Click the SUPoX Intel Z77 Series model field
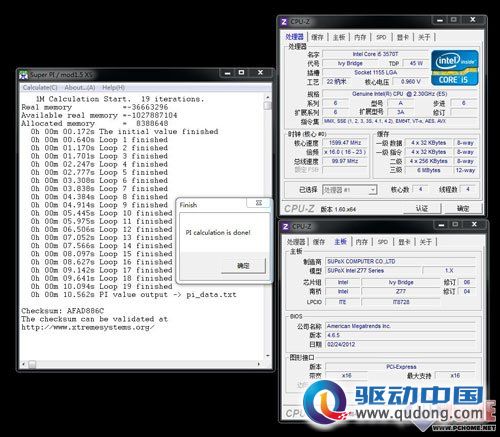This screenshot has height=437, width=500. coord(373,271)
